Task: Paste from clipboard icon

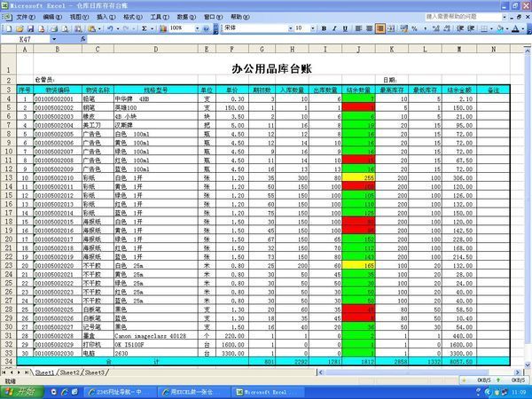Action: 91,28
